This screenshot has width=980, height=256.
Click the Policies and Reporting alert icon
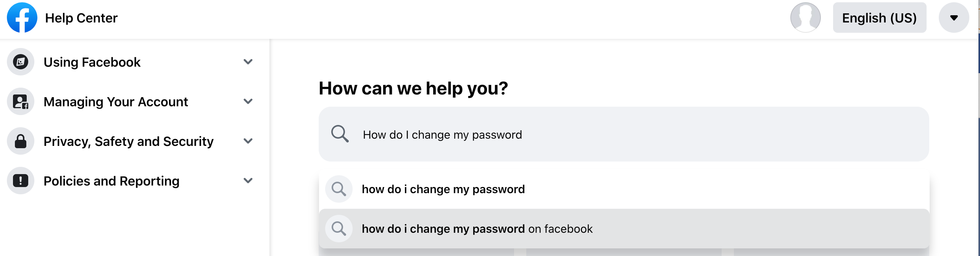[20, 181]
